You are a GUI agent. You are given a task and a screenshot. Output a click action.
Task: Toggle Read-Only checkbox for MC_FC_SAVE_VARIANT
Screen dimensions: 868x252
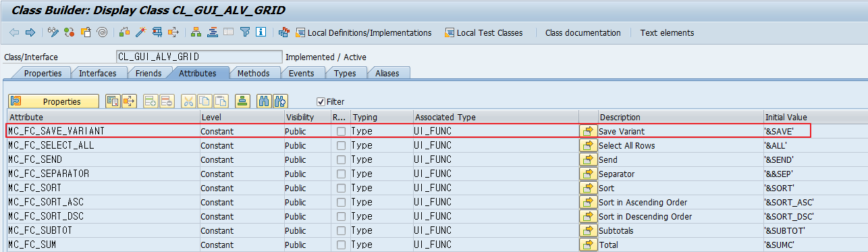[x=342, y=131]
